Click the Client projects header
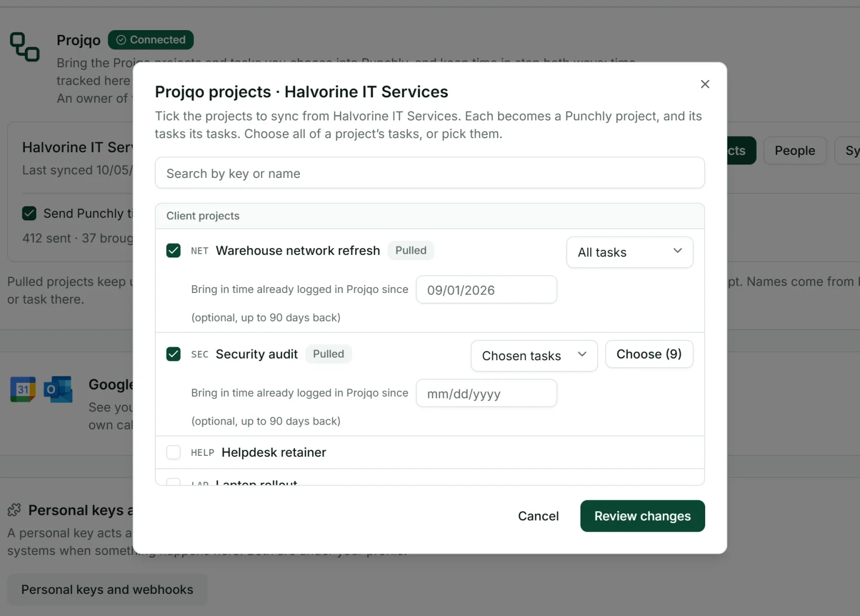This screenshot has width=860, height=616. tap(429, 216)
